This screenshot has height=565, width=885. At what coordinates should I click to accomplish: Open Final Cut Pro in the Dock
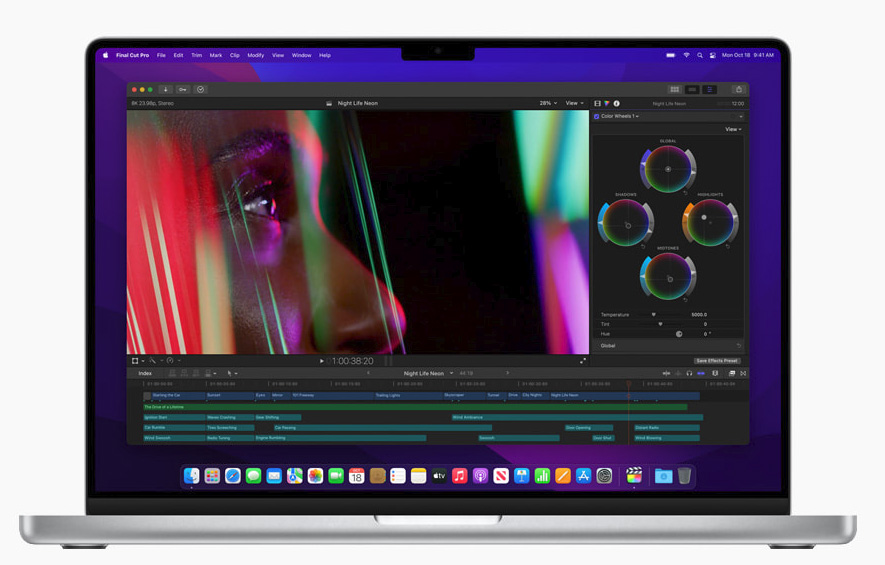coord(633,476)
